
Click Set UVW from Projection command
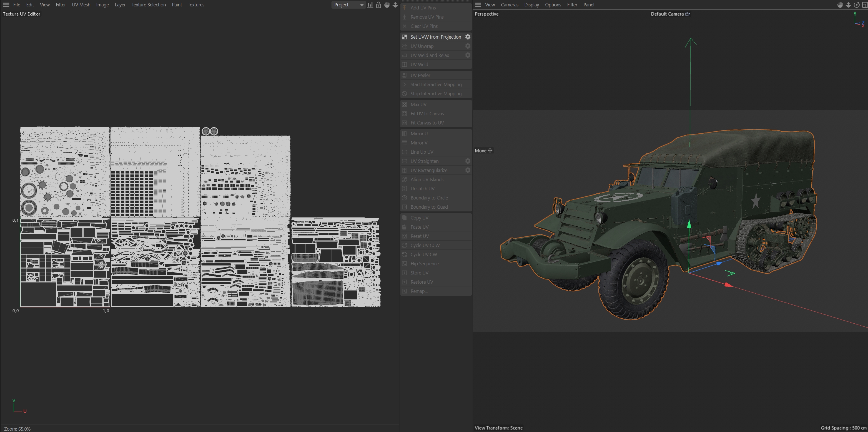tap(435, 37)
